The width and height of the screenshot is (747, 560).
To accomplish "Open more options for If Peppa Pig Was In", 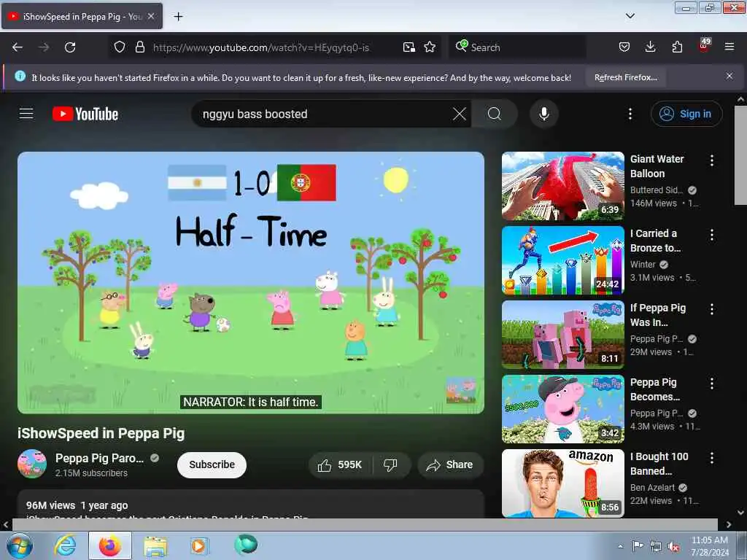I will 712,309.
